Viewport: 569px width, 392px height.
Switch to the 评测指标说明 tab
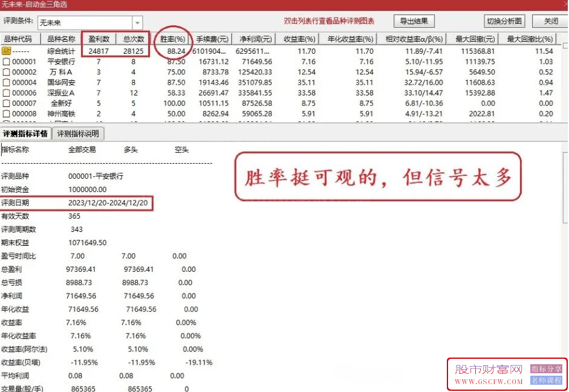[x=78, y=134]
